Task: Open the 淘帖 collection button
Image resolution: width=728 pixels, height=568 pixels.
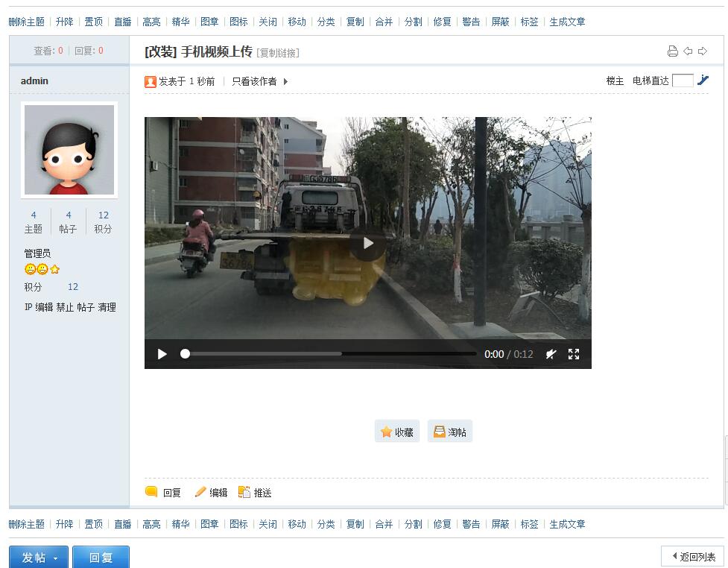Action: point(449,432)
